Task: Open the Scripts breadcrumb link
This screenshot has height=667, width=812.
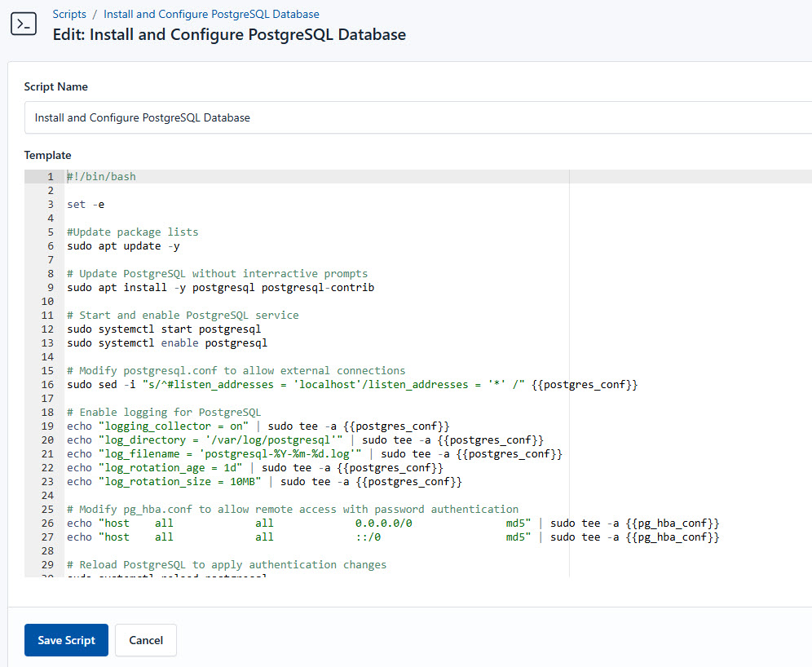Action: [x=69, y=14]
